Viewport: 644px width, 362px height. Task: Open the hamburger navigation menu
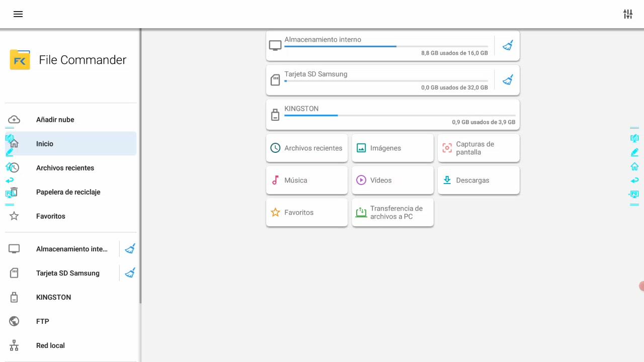click(18, 14)
